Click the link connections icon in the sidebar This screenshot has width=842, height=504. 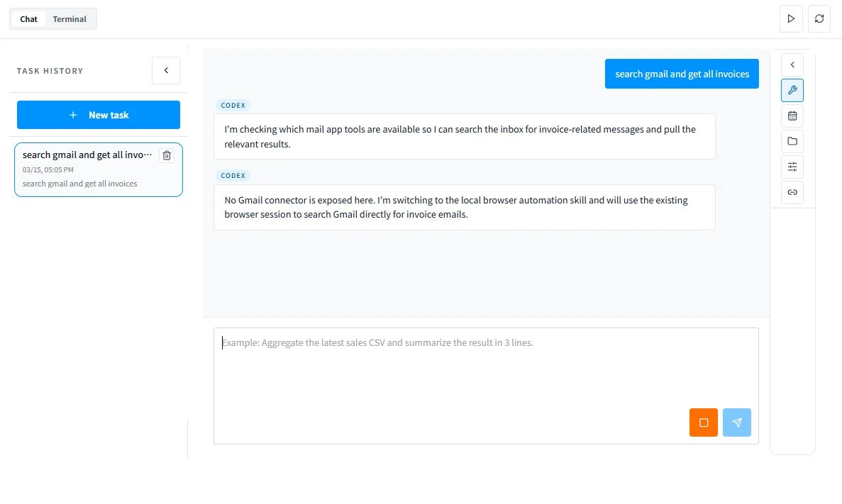(792, 192)
